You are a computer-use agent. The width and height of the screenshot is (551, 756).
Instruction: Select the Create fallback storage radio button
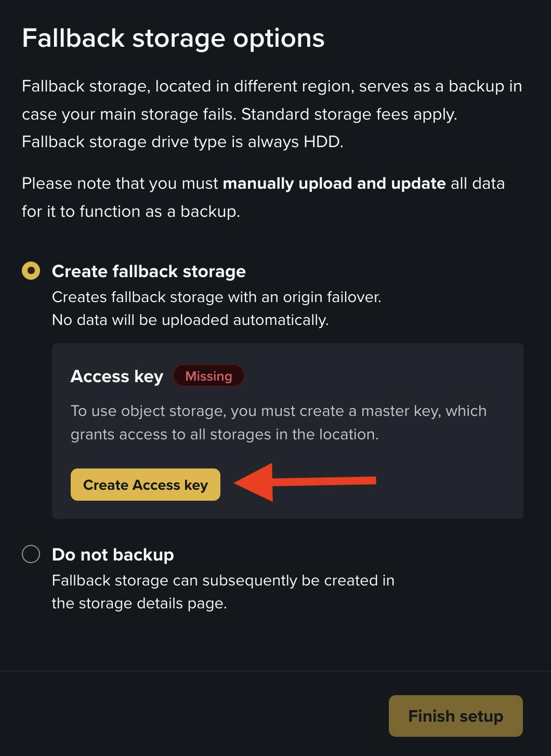point(31,271)
